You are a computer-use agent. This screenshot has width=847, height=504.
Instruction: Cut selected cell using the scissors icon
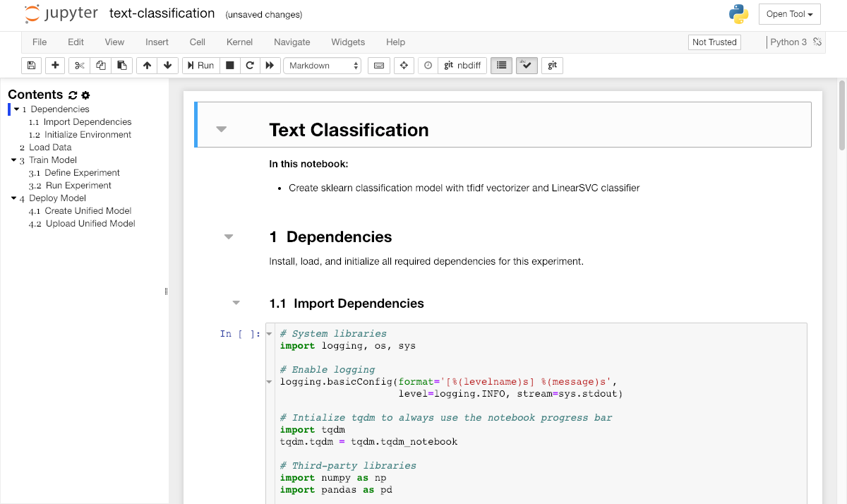tap(79, 66)
